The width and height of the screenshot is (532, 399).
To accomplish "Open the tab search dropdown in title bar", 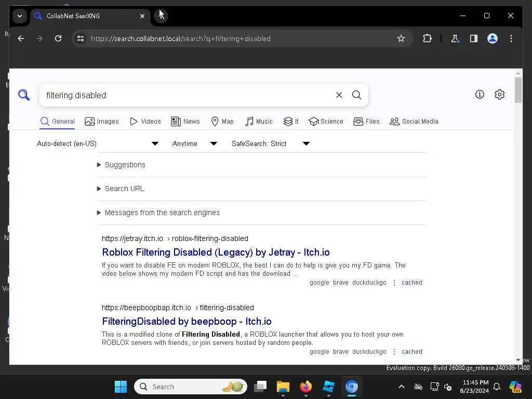I will (20, 16).
